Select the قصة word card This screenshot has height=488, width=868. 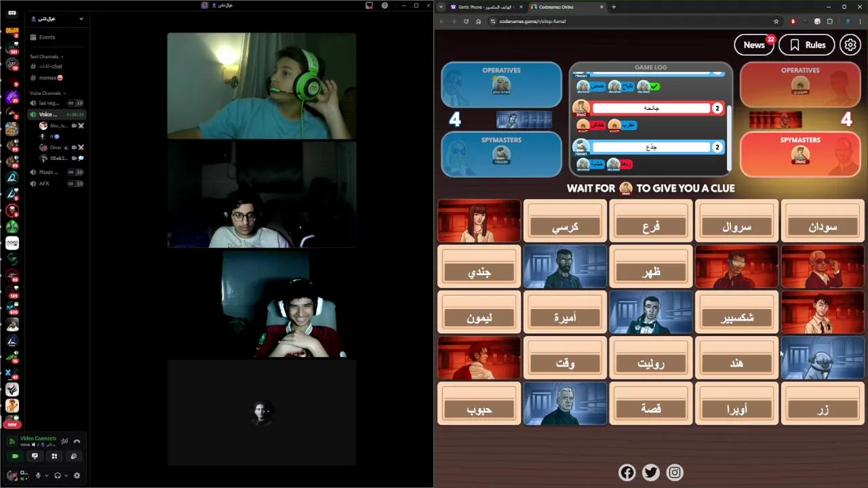tap(651, 403)
